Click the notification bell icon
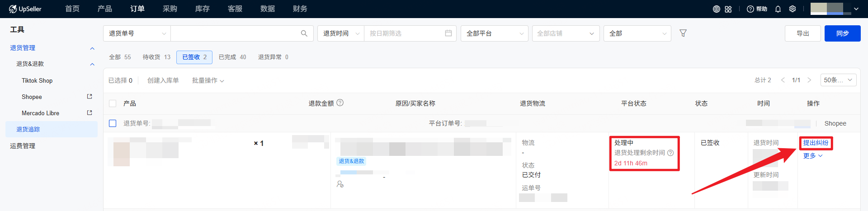Image resolution: width=868 pixels, height=211 pixels. pos(778,9)
